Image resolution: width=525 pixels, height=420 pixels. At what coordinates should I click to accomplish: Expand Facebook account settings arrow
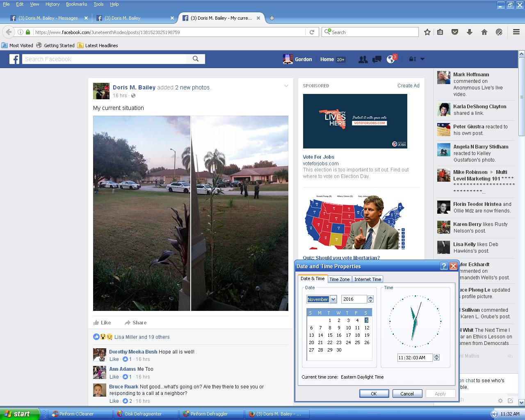coord(422,59)
